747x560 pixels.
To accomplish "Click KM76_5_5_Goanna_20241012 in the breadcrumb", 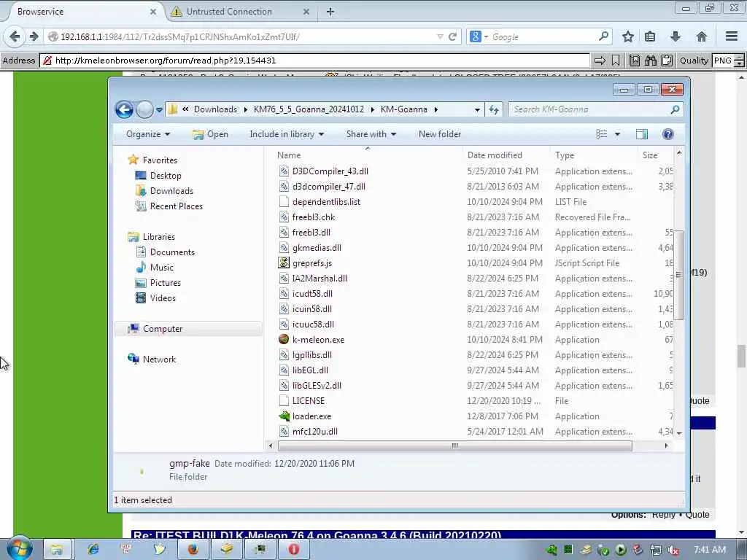I will click(x=309, y=109).
